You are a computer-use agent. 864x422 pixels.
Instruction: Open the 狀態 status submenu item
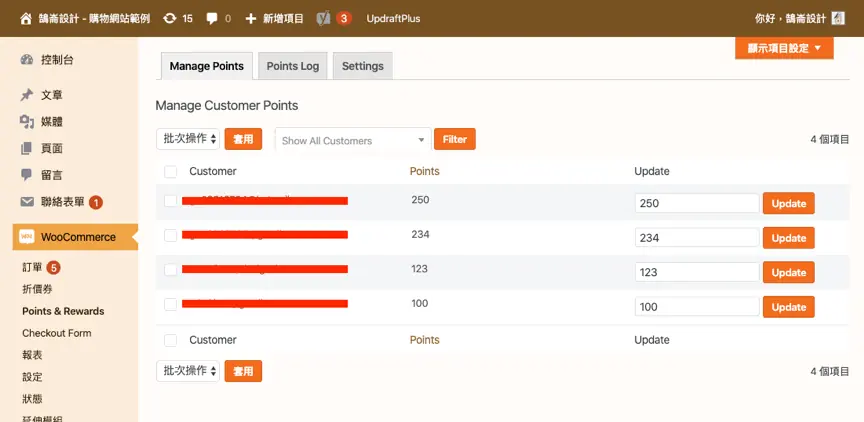pos(33,399)
